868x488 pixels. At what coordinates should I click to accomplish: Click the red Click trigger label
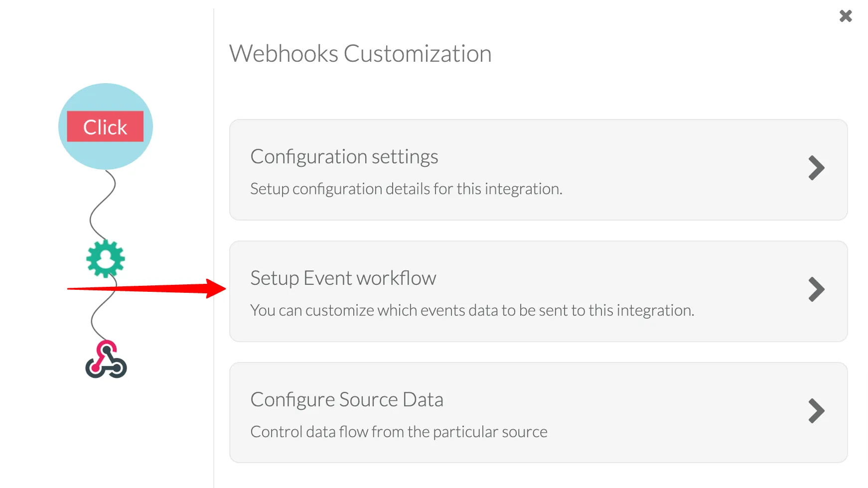[105, 126]
